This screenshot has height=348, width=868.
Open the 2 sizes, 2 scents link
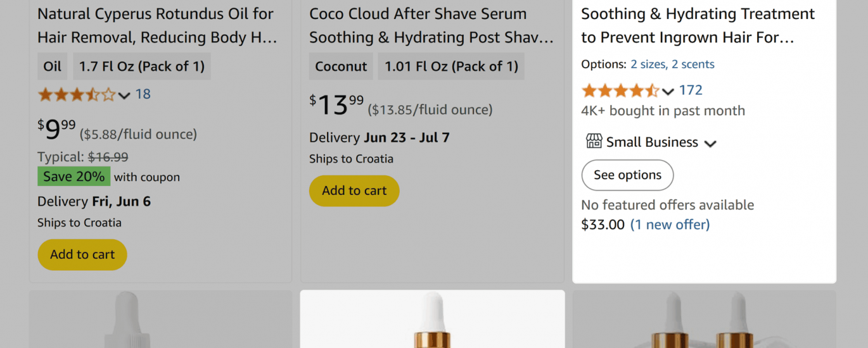tap(672, 64)
